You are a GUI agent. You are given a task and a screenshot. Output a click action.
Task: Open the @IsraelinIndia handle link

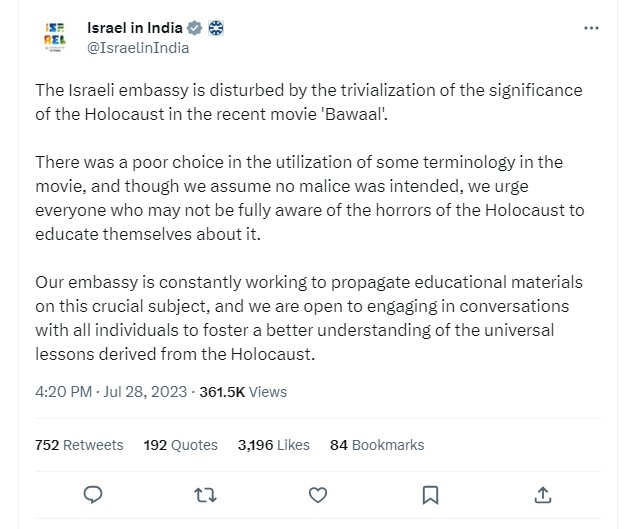(137, 47)
